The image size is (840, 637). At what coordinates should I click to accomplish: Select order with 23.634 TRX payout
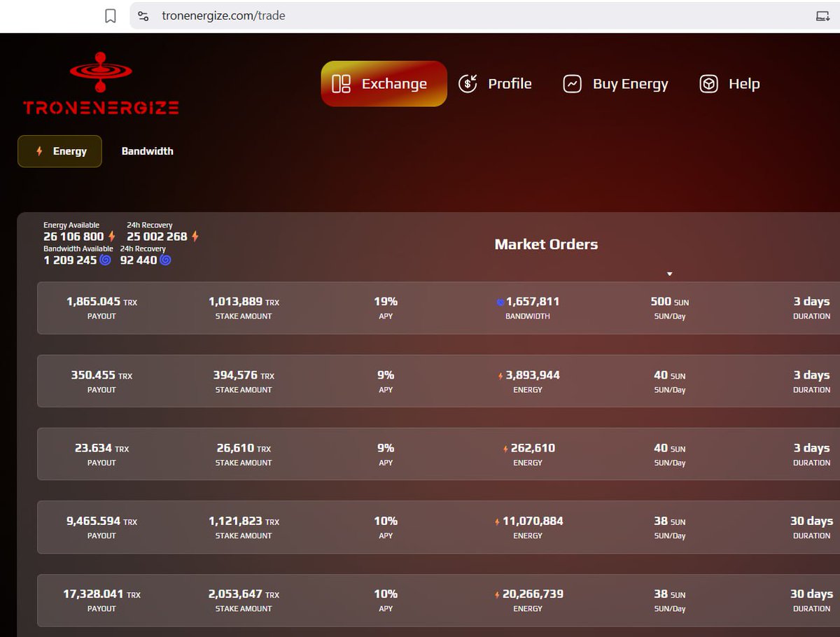click(438, 454)
